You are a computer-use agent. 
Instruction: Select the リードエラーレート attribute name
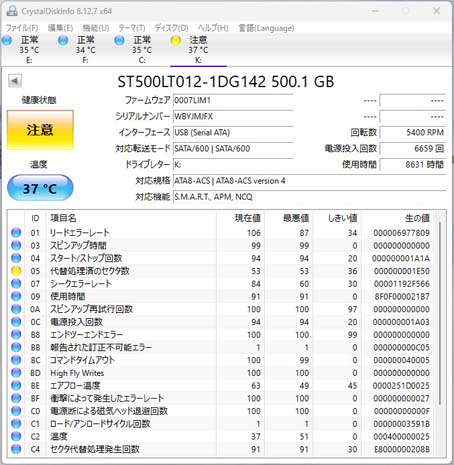click(x=79, y=232)
